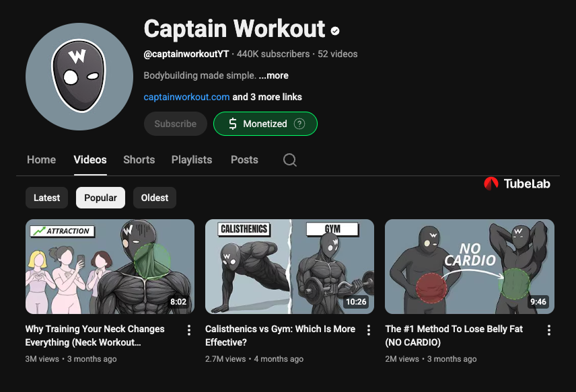Screen dimensions: 576x392
Task: Click the Monetized status badge
Action: [x=265, y=124]
